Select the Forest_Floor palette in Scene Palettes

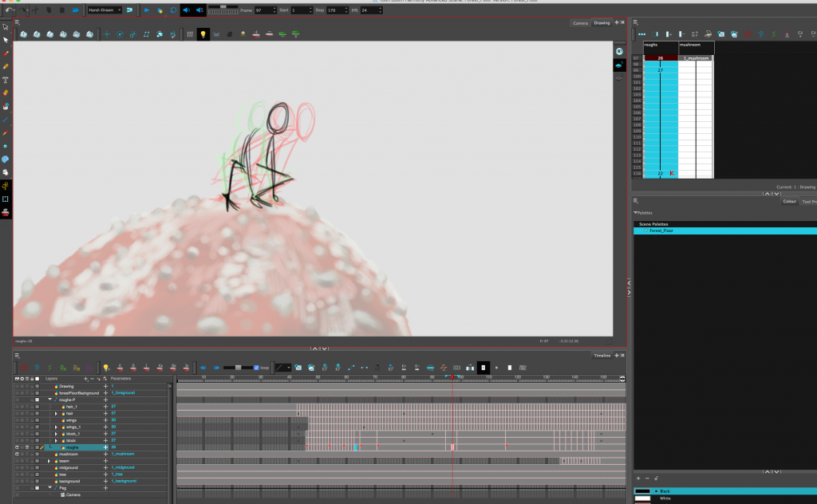[661, 230]
